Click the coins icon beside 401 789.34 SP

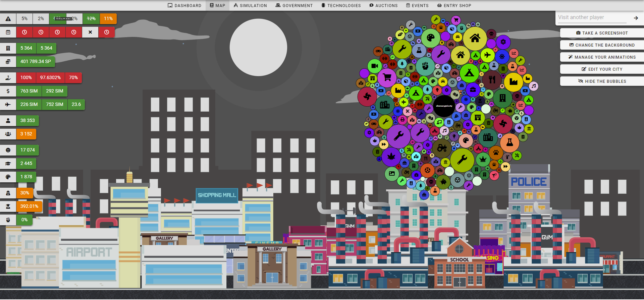8,62
